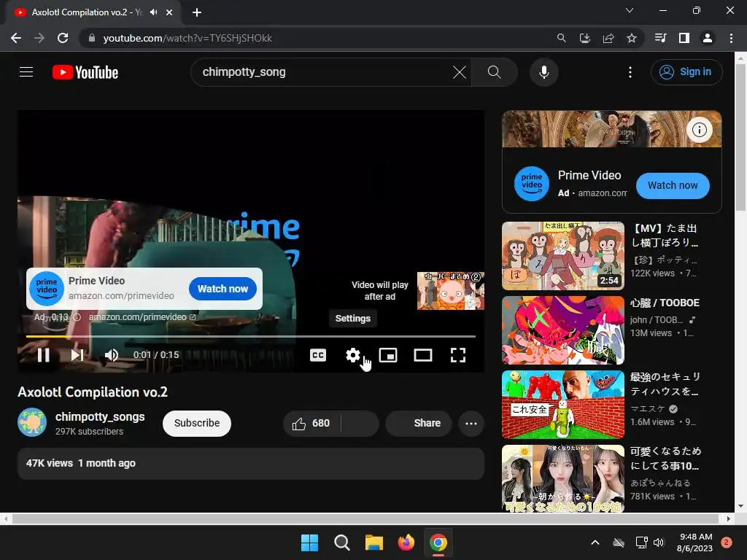Clear the search box with X
747x560 pixels.
click(460, 72)
